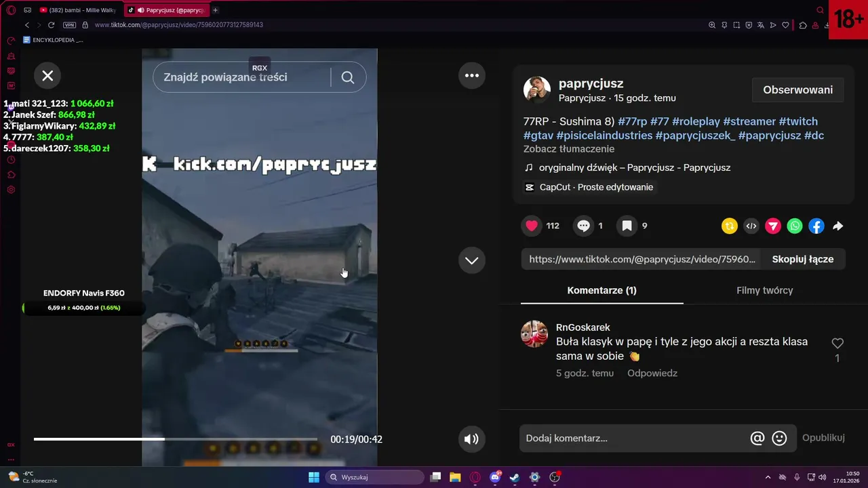Click the Opublikuj button
The image size is (868, 488).
(823, 438)
